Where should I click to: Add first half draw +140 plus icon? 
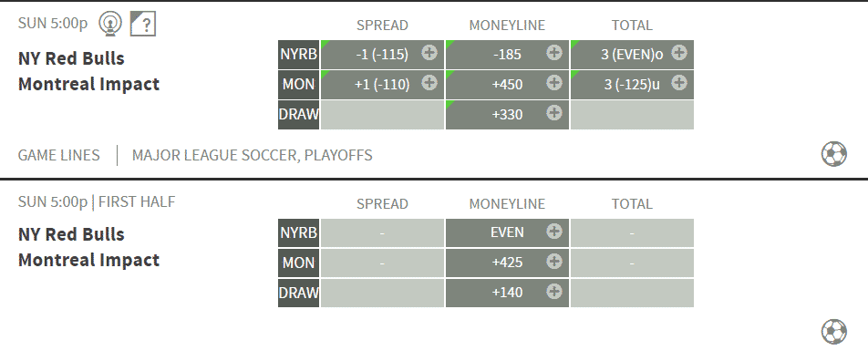click(554, 291)
